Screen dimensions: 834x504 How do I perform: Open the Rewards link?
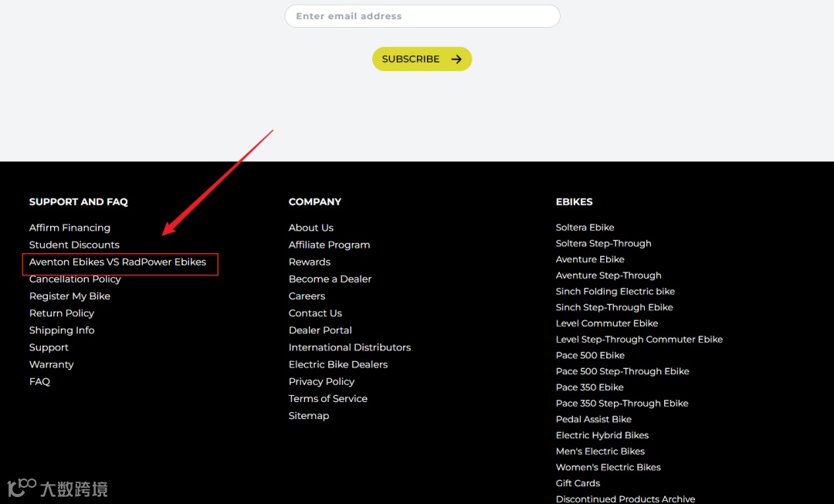pos(310,262)
